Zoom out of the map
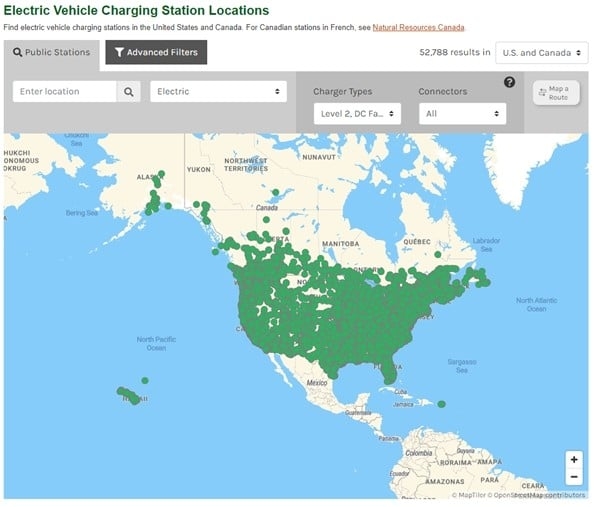Image resolution: width=600 pixels, height=507 pixels. 574,477
